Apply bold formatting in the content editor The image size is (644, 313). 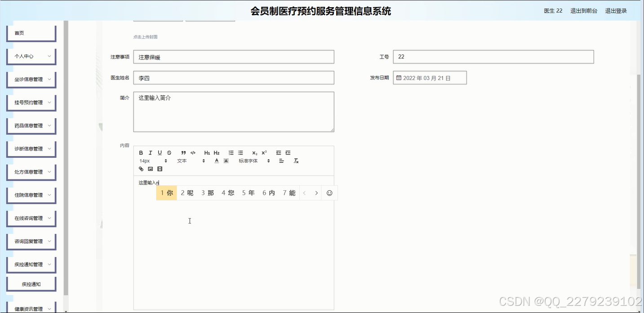tap(141, 152)
